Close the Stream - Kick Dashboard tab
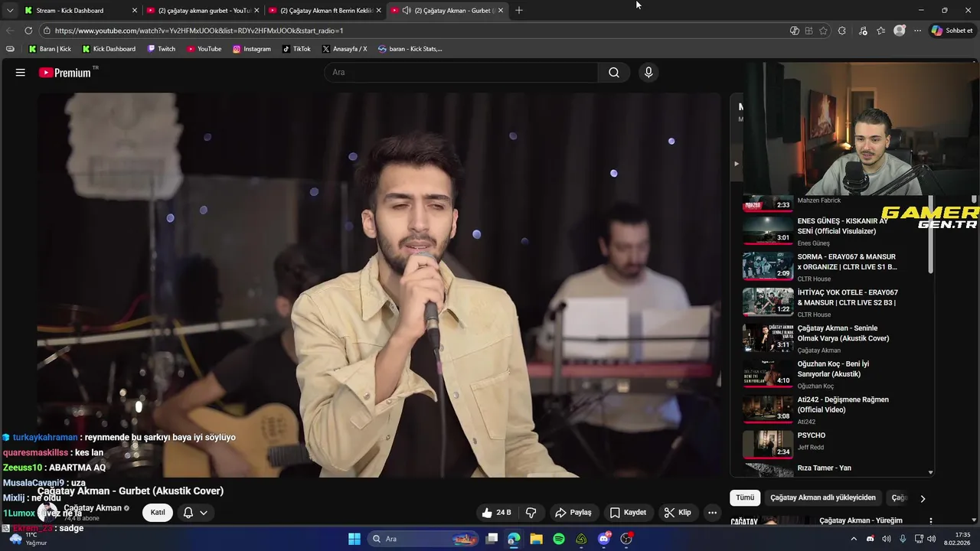This screenshot has width=980, height=551. [x=135, y=10]
